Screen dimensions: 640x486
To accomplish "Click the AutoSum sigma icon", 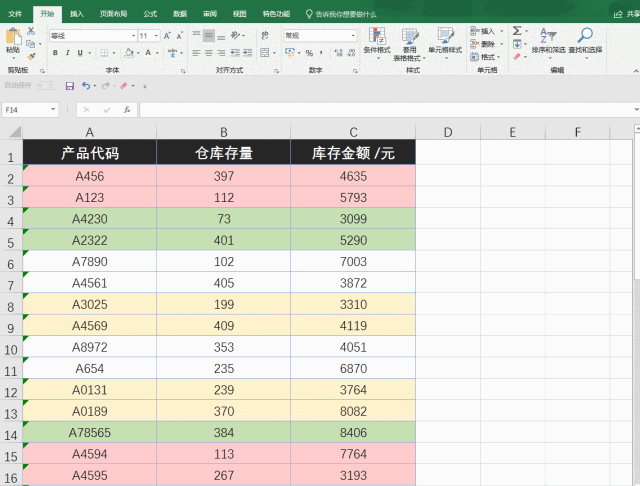I will pos(517,31).
